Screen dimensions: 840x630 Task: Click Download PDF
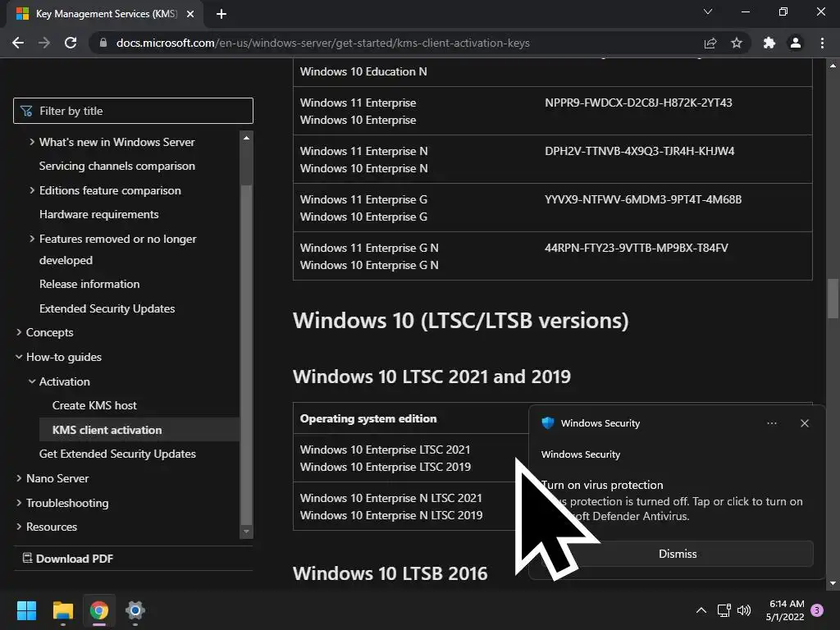point(67,559)
